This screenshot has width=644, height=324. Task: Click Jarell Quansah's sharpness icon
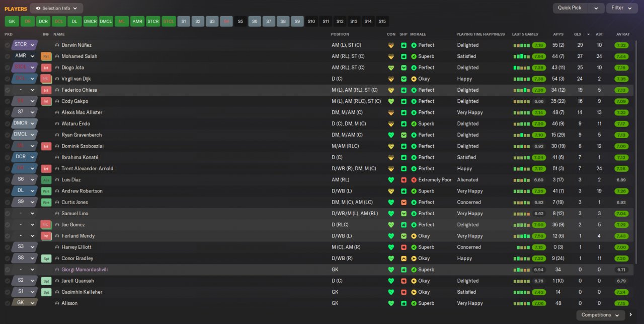404,281
